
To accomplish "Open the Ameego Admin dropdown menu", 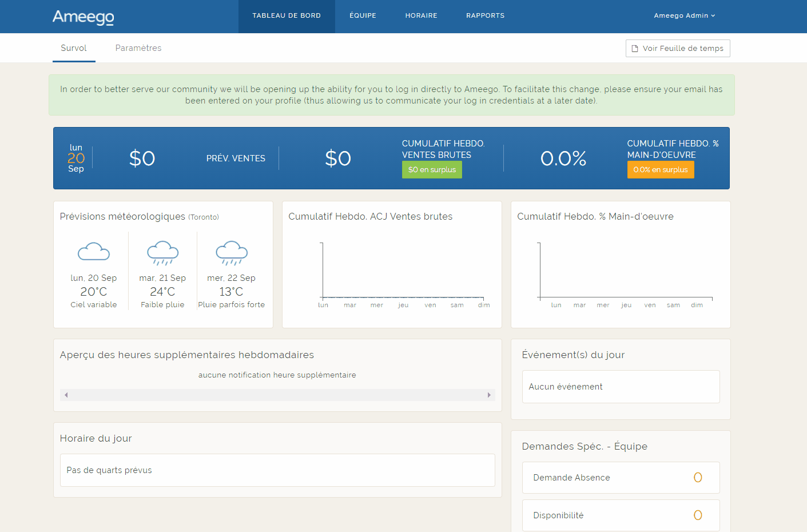I will [684, 16].
